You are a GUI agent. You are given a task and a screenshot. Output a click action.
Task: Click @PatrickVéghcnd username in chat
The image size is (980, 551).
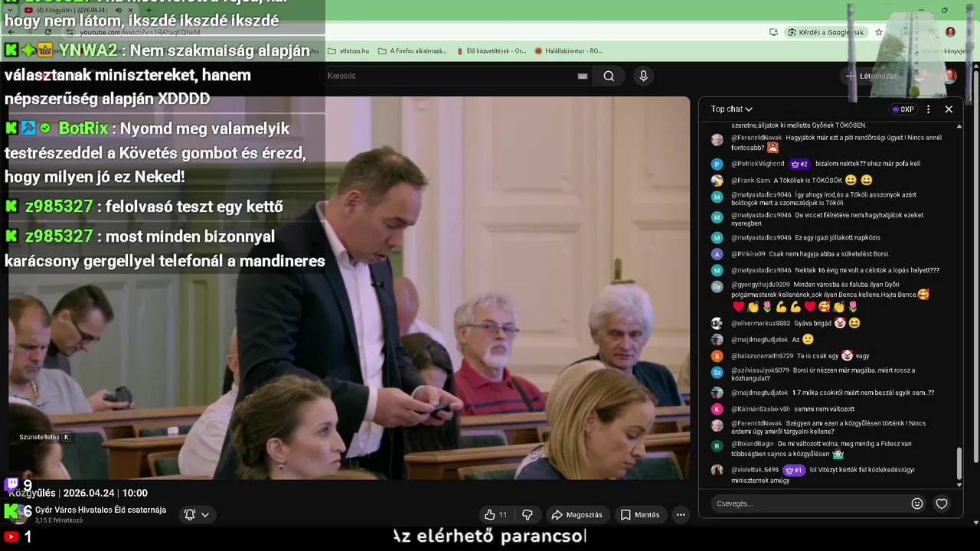[x=757, y=164]
